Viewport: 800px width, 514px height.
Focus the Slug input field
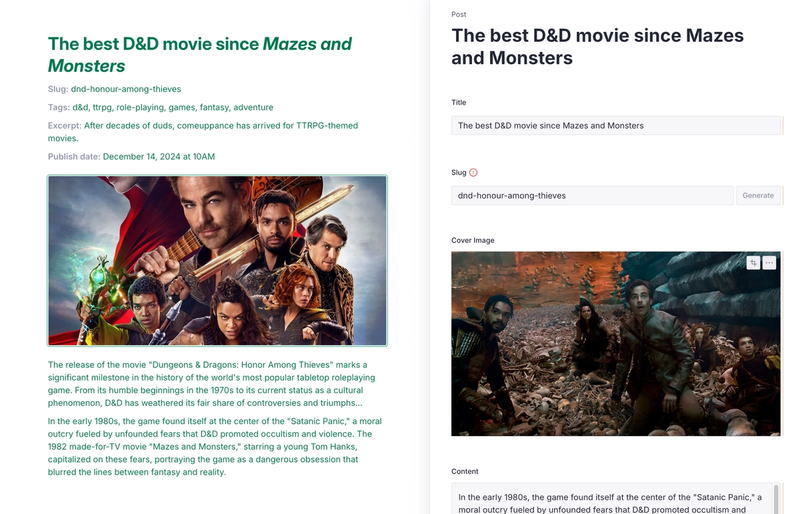coord(592,195)
